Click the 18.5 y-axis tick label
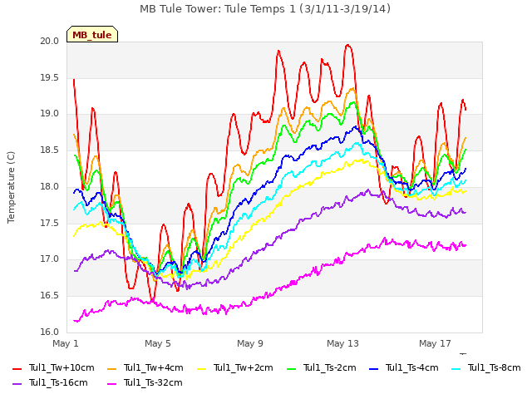The image size is (532, 399). pyautogui.click(x=50, y=150)
